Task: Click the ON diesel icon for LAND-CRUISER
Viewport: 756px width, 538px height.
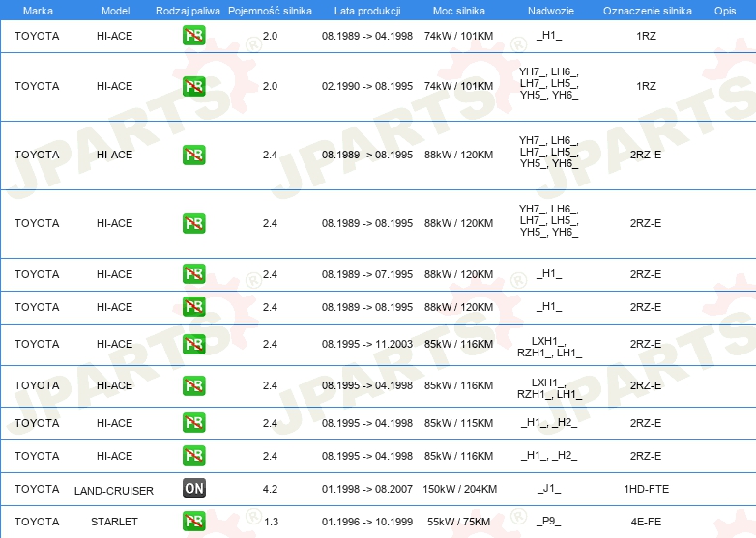Action: pyautogui.click(x=193, y=489)
